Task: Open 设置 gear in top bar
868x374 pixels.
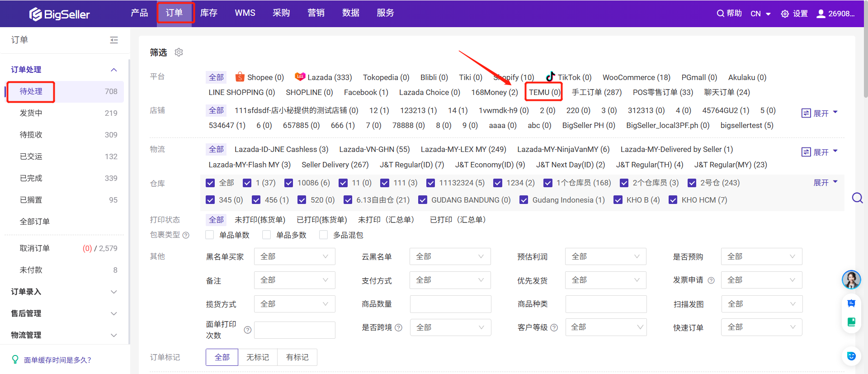Action: (785, 14)
